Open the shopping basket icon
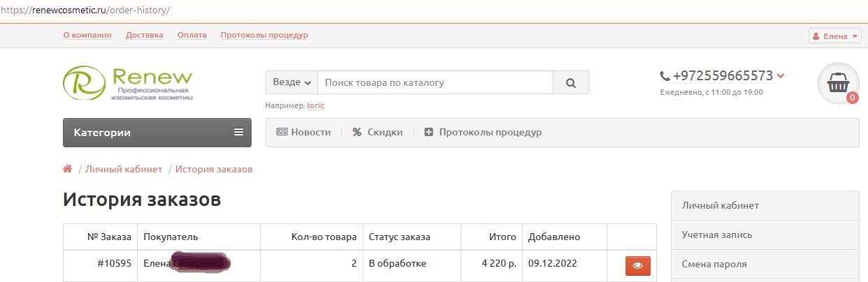This screenshot has width=868, height=282. click(839, 83)
